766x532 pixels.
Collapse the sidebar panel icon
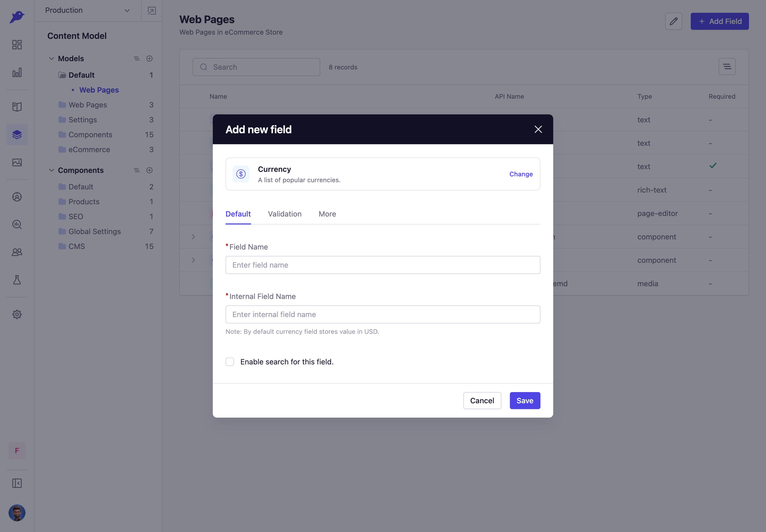coord(17,483)
